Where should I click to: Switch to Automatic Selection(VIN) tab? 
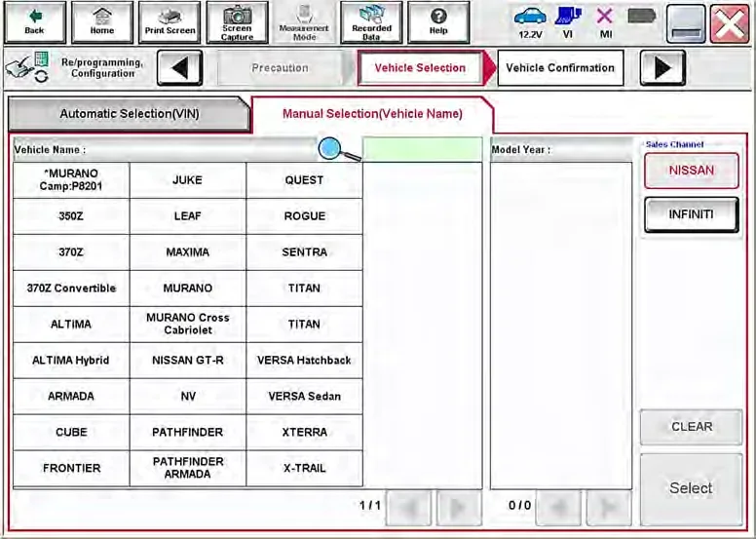[x=129, y=114]
